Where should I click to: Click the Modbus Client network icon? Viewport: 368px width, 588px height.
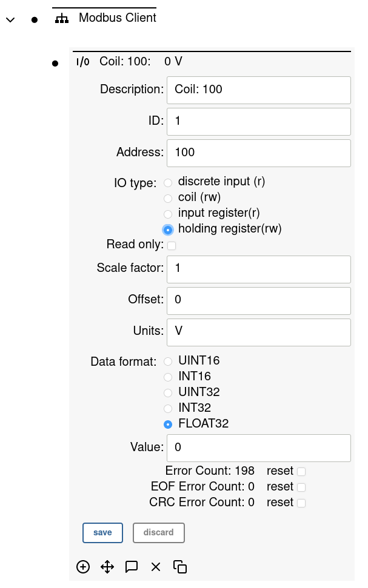pos(62,19)
